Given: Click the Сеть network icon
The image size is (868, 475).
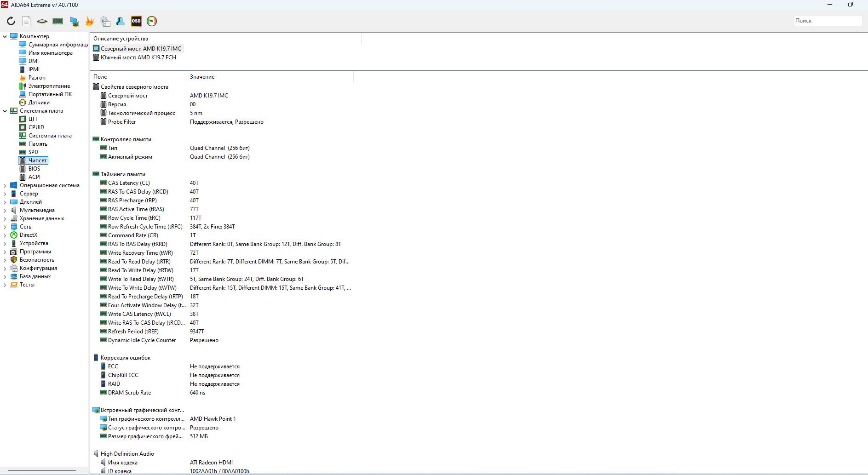Looking at the screenshot, I should [x=14, y=227].
